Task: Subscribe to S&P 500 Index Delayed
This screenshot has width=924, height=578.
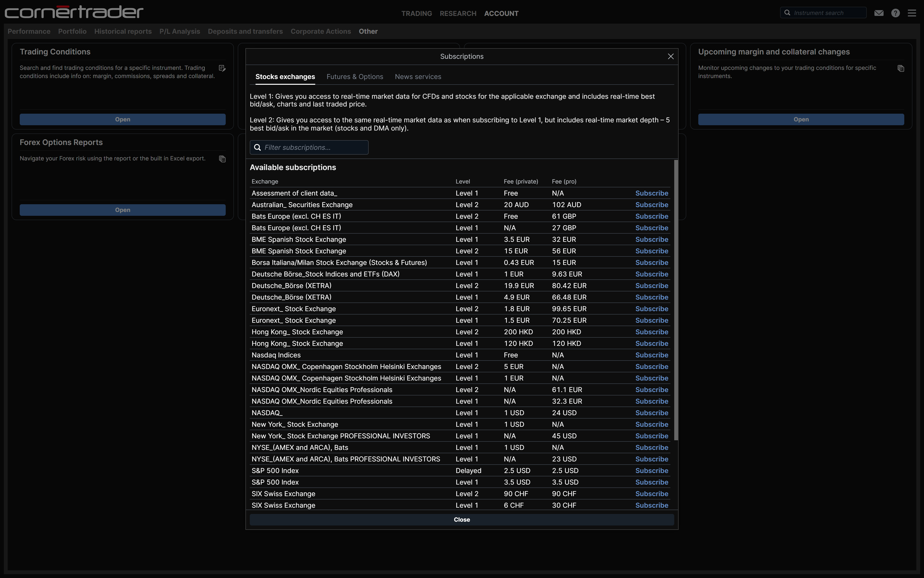Action: click(x=651, y=471)
